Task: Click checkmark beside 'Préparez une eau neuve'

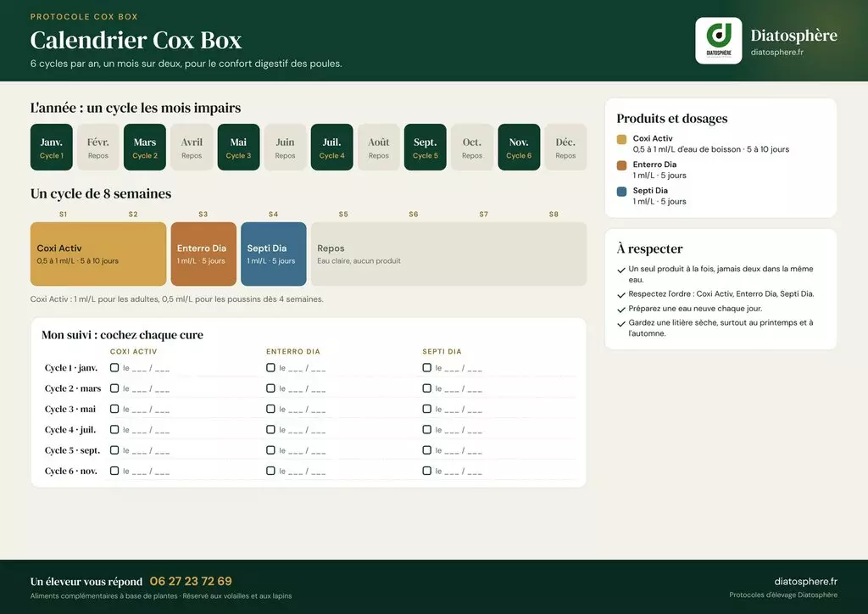Action: point(621,310)
